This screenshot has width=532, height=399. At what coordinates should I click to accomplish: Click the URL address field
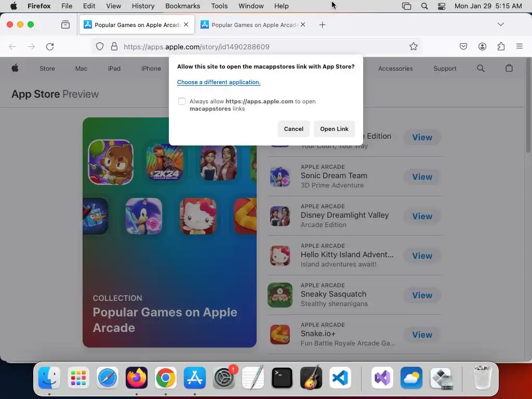pos(256,46)
